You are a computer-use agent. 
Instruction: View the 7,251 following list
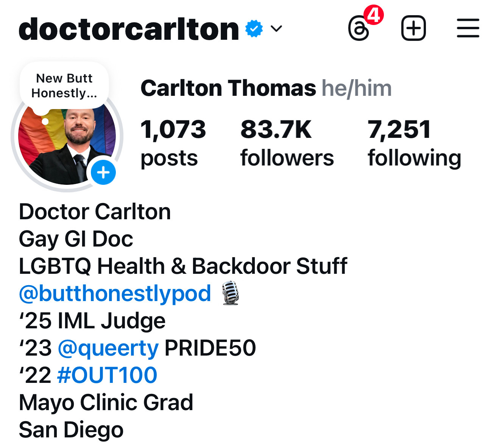click(x=415, y=143)
